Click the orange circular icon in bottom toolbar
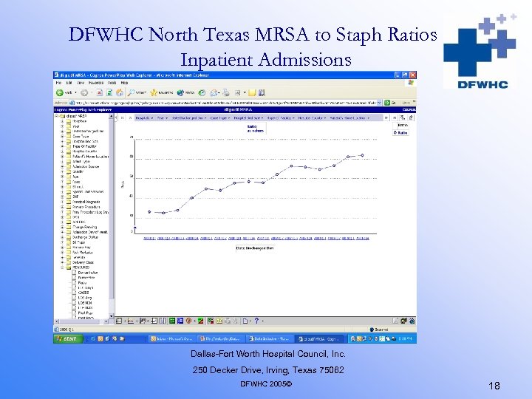Image resolution: width=532 pixels, height=399 pixels. click(188, 321)
